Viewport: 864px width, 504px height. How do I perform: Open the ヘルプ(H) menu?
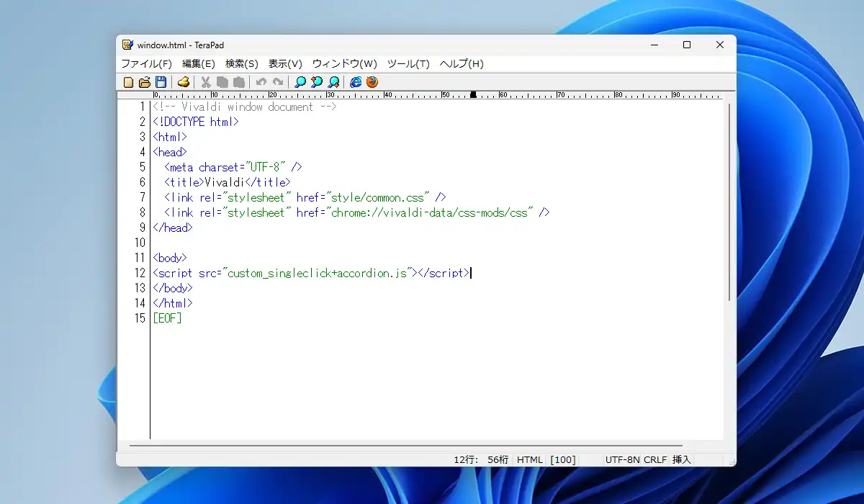(x=462, y=63)
